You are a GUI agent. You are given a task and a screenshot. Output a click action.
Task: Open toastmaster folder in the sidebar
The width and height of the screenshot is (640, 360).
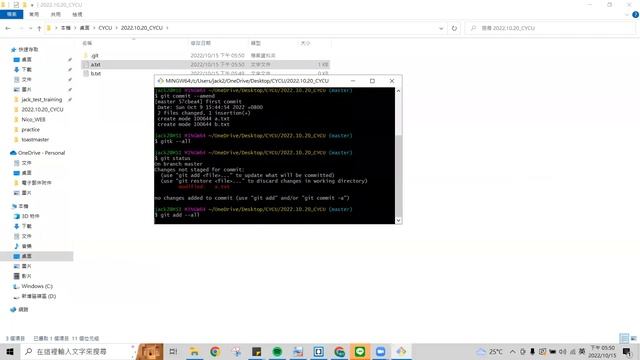tap(35, 140)
